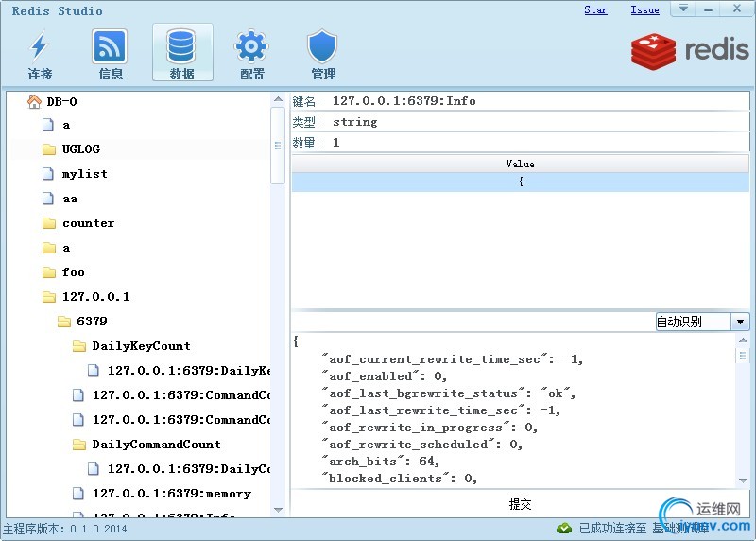Image resolution: width=756 pixels, height=541 pixels.
Task: Select the 127.0.0.1:6379:DailyKe key
Action: [188, 371]
